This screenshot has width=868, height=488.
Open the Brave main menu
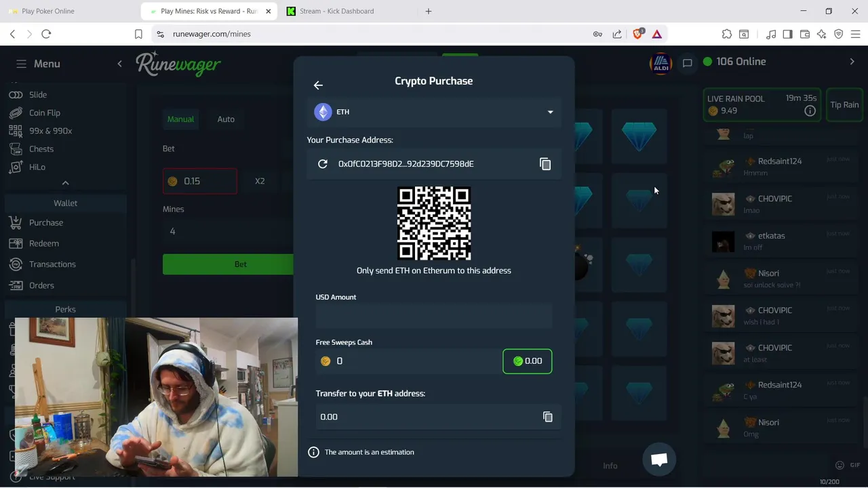855,34
